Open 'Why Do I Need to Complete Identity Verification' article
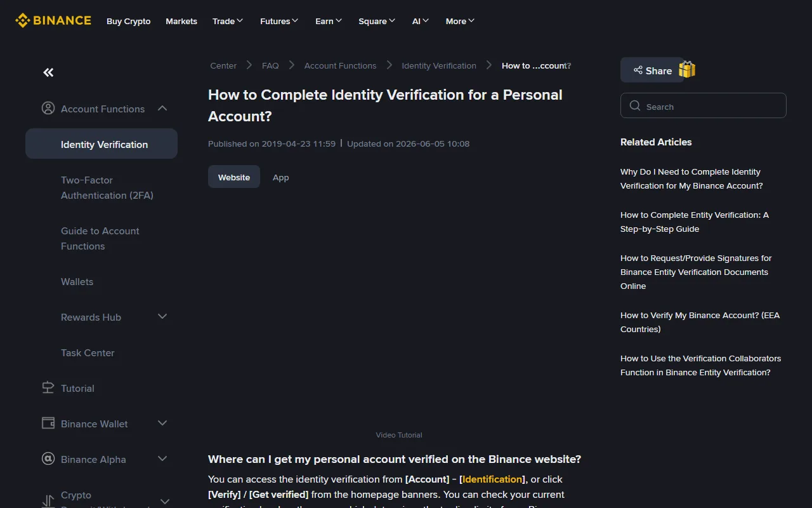The image size is (812, 508). coord(691,178)
